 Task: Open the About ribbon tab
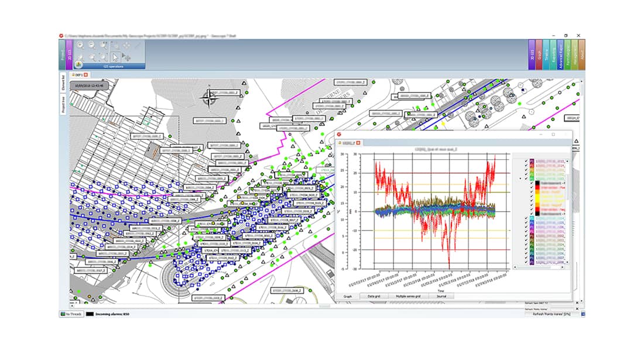[582, 54]
